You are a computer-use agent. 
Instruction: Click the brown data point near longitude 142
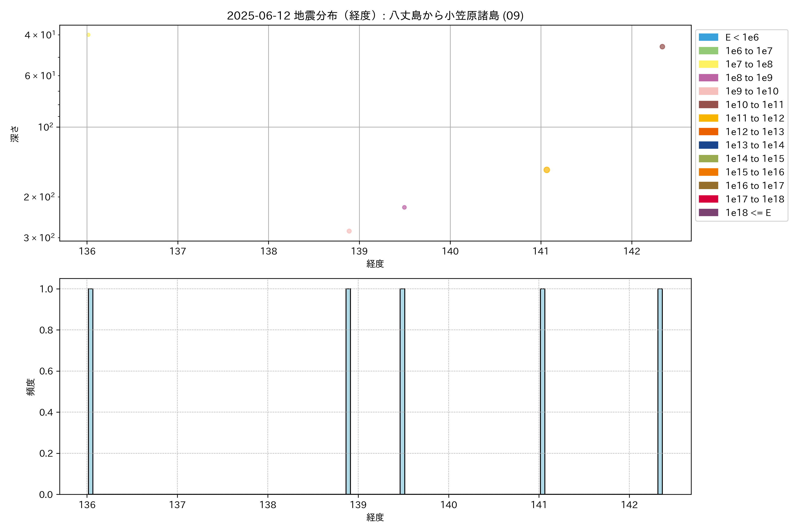pyautogui.click(x=662, y=47)
